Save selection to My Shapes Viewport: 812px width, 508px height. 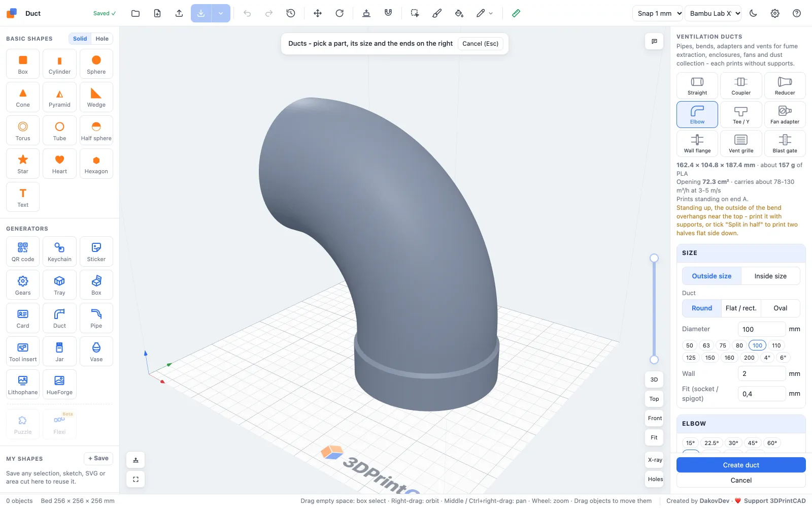[98, 458]
